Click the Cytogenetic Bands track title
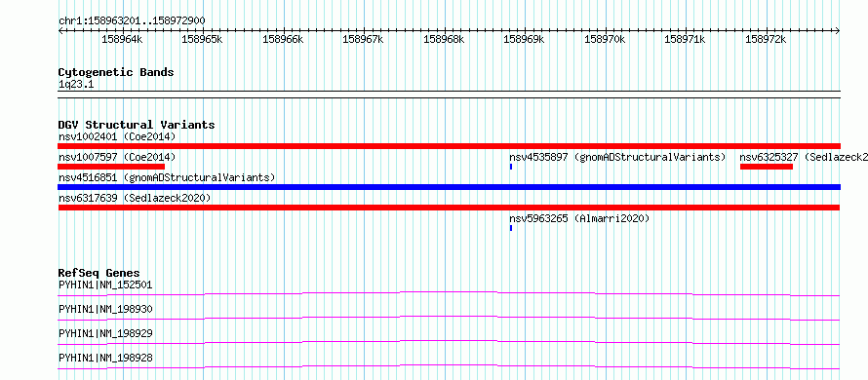The image size is (868, 380). click(116, 72)
